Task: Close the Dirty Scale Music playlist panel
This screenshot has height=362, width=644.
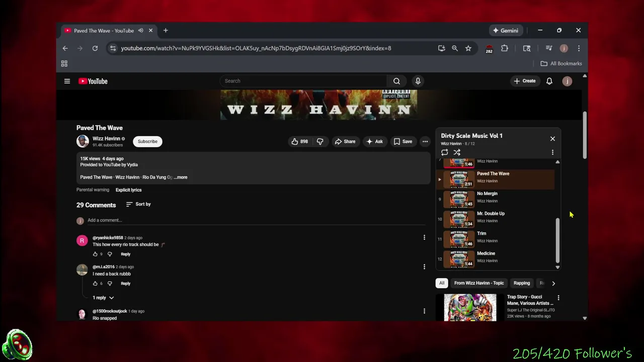Action: (x=552, y=139)
